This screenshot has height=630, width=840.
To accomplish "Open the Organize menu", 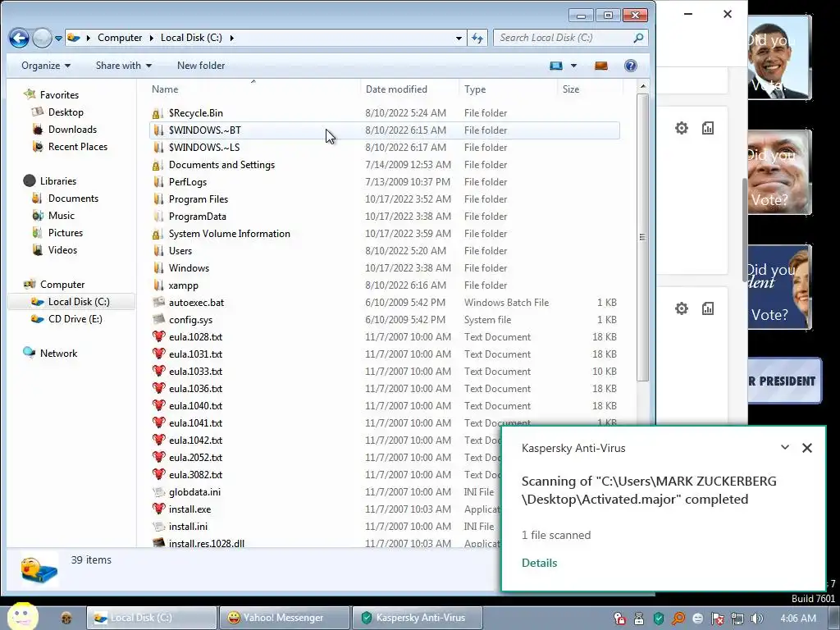I will point(46,66).
